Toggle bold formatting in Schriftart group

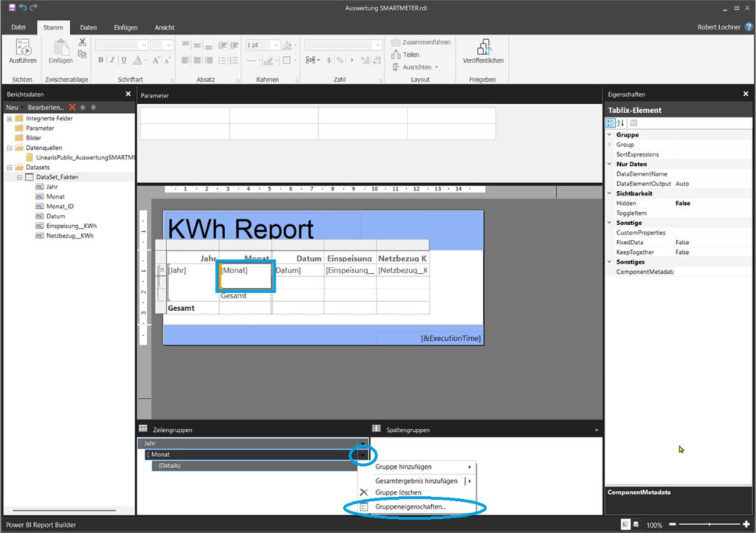[101, 61]
